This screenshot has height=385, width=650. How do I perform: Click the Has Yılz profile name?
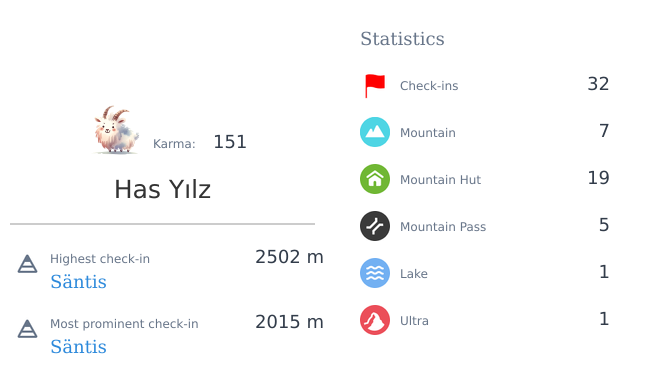pos(162,190)
